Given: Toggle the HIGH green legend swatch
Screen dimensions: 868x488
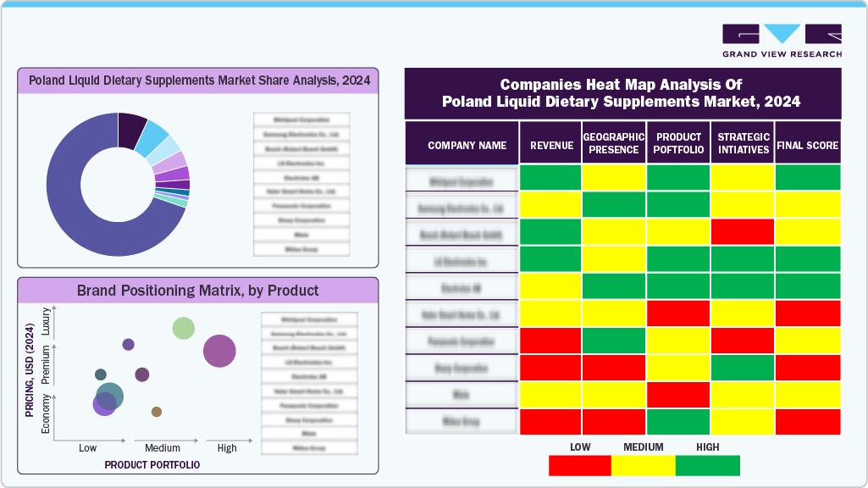Looking at the screenshot, I should coord(707,465).
